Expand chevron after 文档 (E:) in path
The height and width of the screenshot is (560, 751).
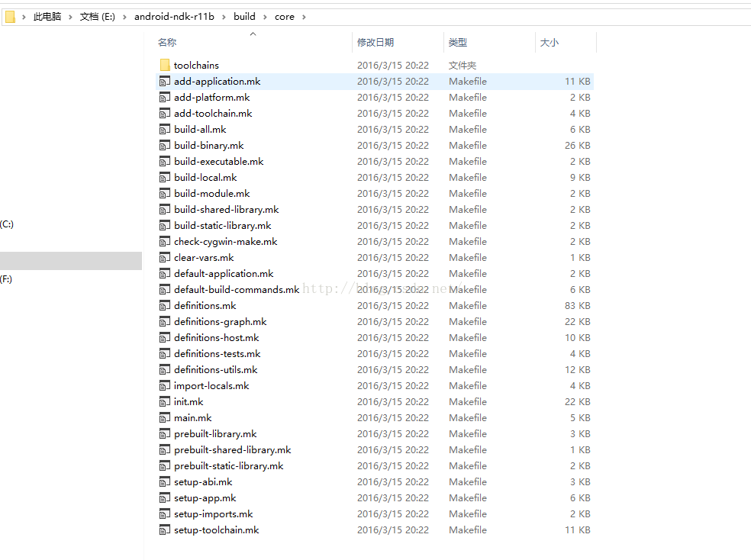[x=124, y=18]
